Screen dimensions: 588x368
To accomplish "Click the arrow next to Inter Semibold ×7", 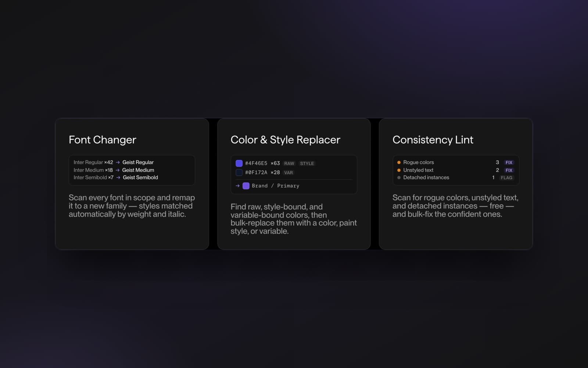I will (x=118, y=177).
